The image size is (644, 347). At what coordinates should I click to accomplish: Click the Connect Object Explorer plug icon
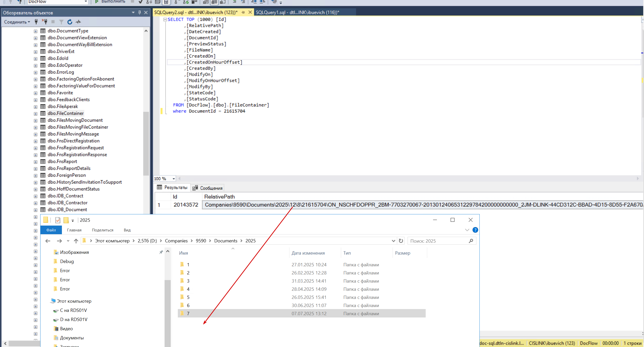36,22
